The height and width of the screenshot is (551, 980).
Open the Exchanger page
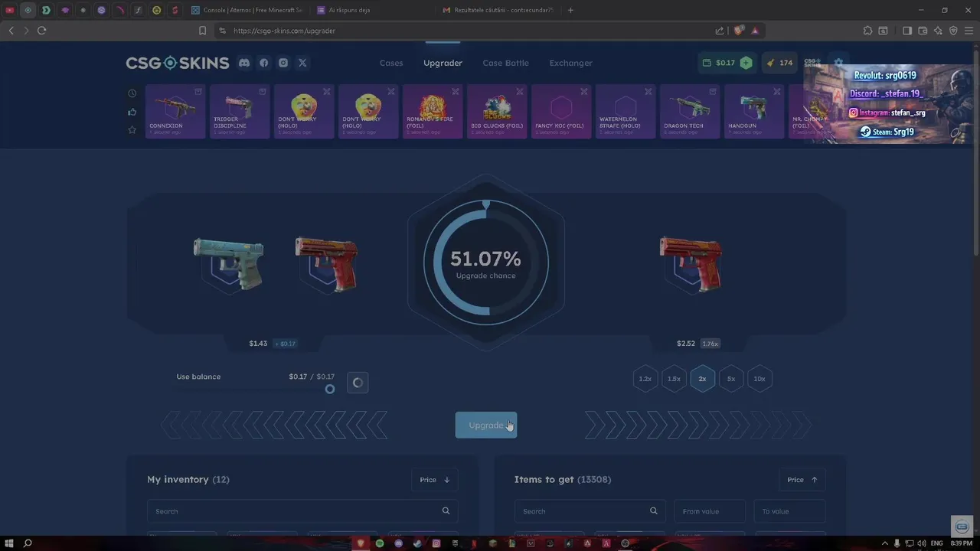click(570, 63)
